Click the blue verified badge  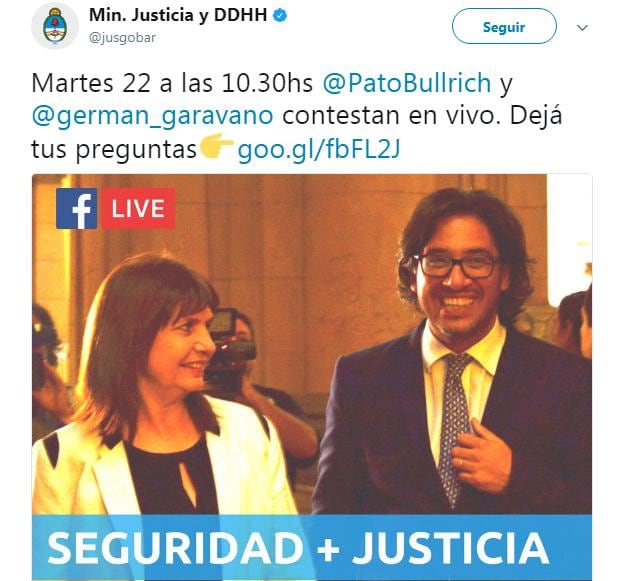(x=280, y=15)
